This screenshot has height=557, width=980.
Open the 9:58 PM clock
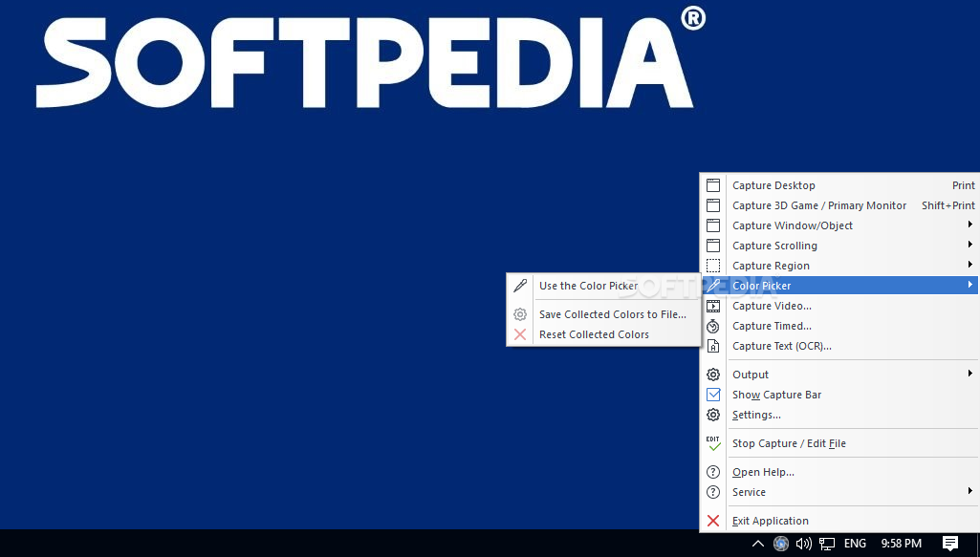coord(902,544)
